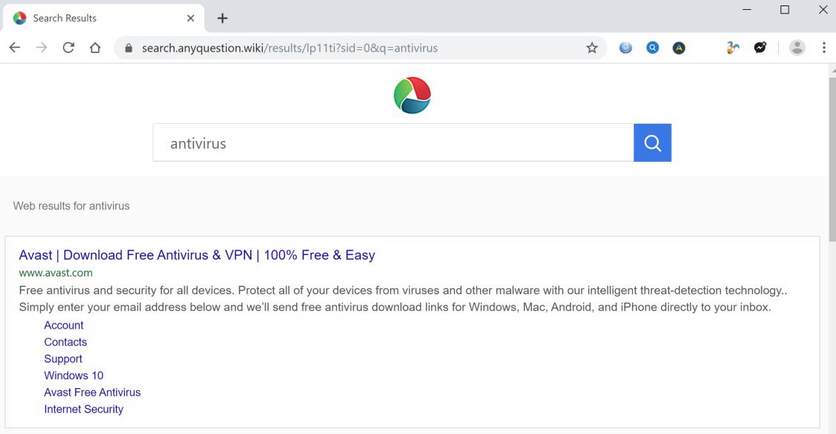836x434 pixels.
Task: Go back to the previous page
Action: pyautogui.click(x=15, y=48)
